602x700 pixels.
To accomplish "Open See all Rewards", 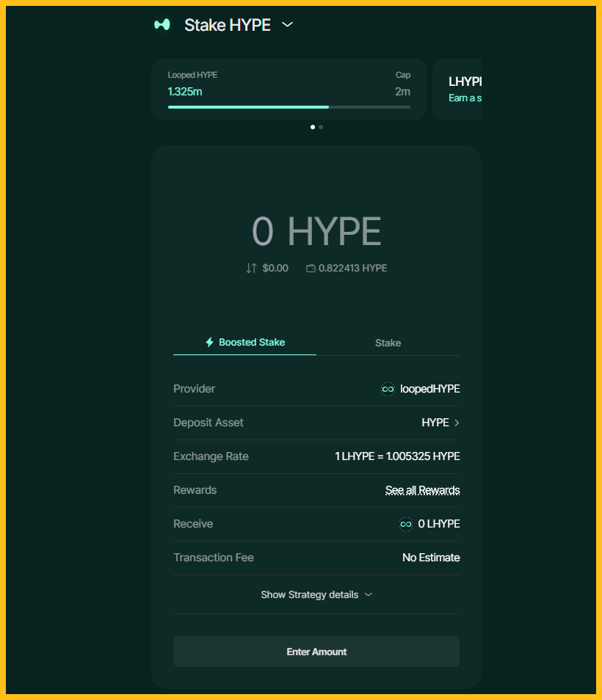I will [422, 490].
